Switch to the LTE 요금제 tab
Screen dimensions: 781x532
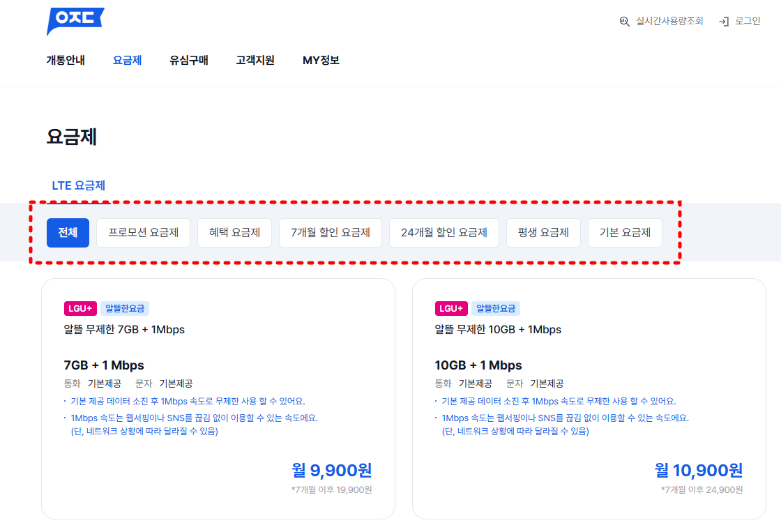click(78, 186)
